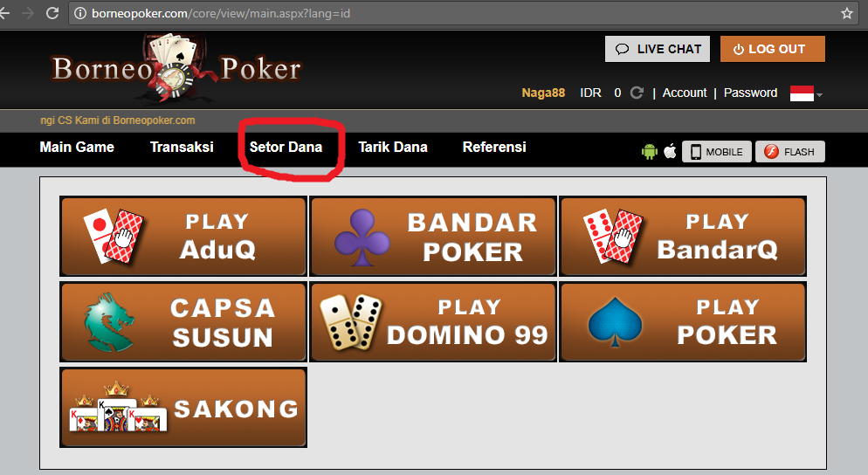
Task: Open the Account link
Action: pyautogui.click(x=685, y=93)
